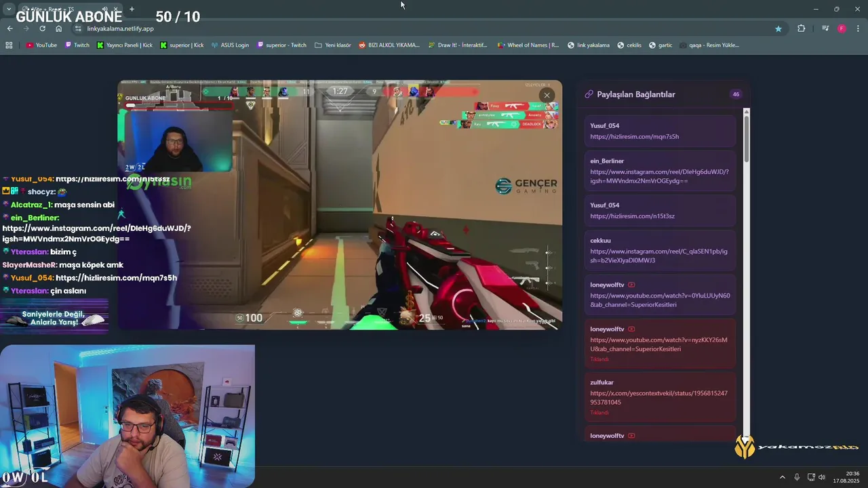868x488 pixels.
Task: Click the Tıklandı label under zulfukar's link
Action: (599, 413)
